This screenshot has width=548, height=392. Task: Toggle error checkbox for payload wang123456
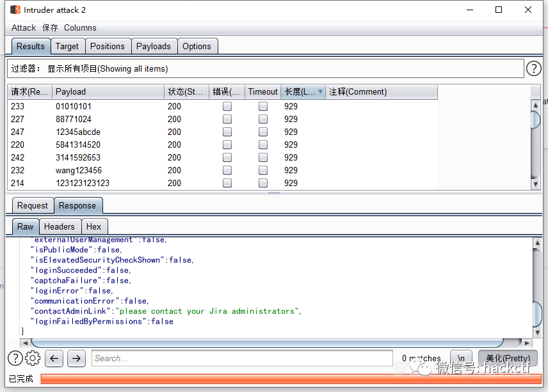tap(227, 170)
